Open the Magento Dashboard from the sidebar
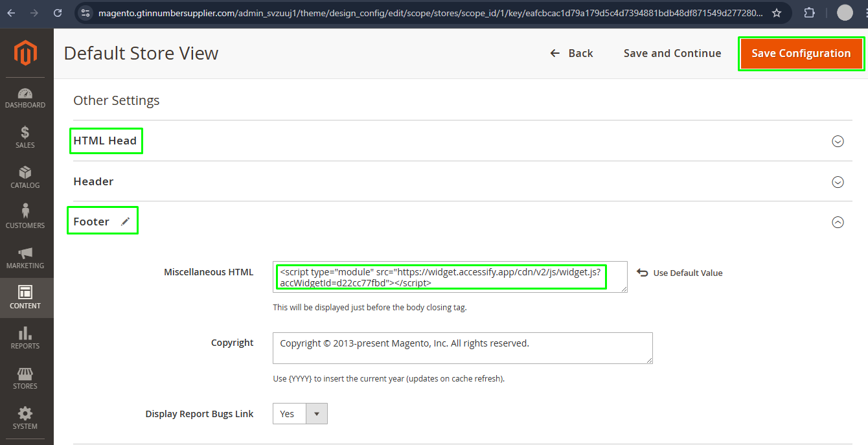This screenshot has height=445, width=868. pyautogui.click(x=26, y=96)
